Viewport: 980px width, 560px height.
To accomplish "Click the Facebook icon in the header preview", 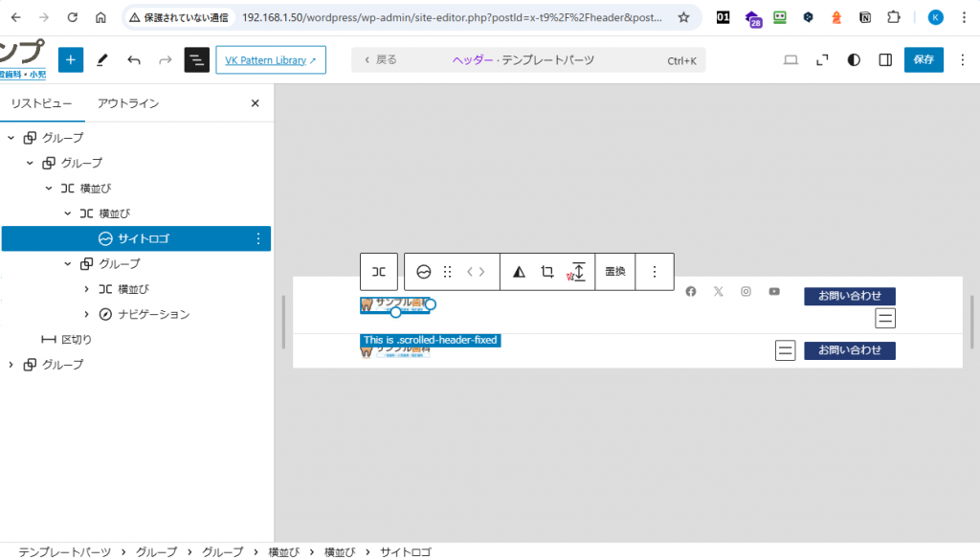I will click(x=691, y=291).
